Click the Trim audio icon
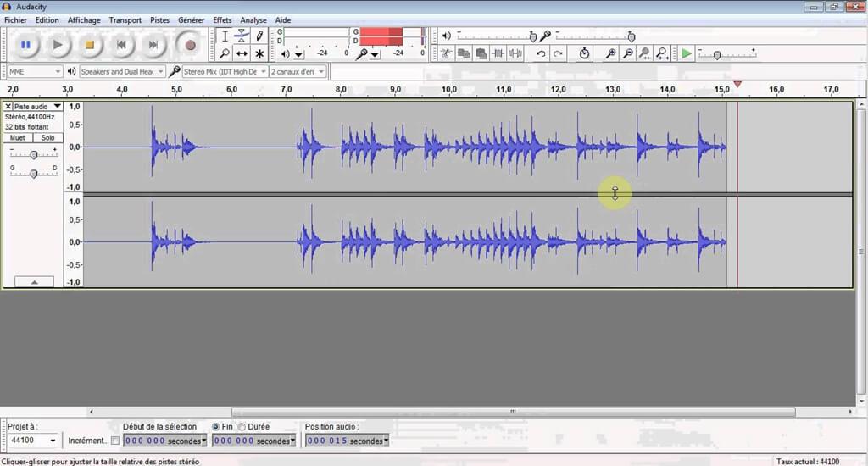868x466 pixels. click(498, 53)
